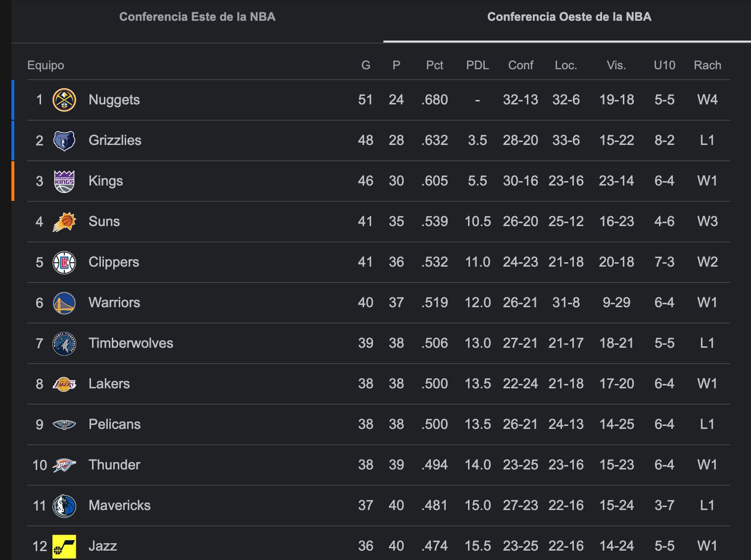This screenshot has width=751, height=560.
Task: Click the Mavericks horse logo
Action: tap(64, 506)
